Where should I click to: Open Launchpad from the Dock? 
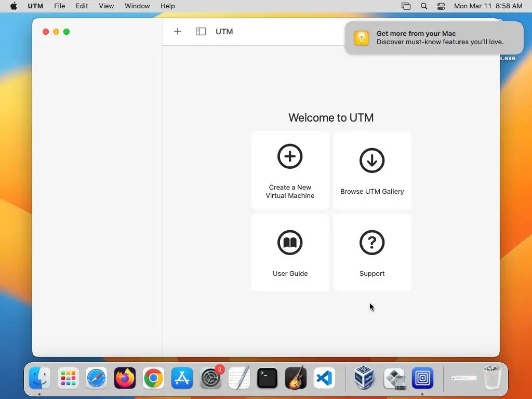point(68,378)
